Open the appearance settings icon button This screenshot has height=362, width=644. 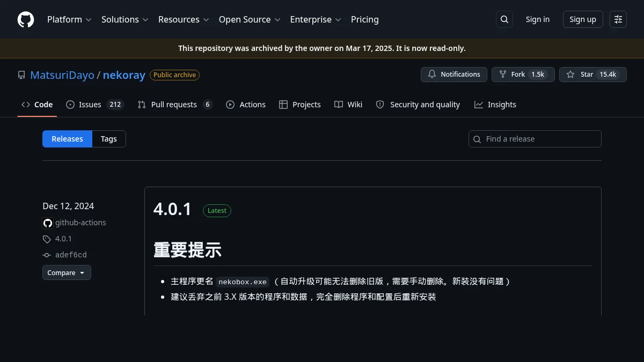618,19
